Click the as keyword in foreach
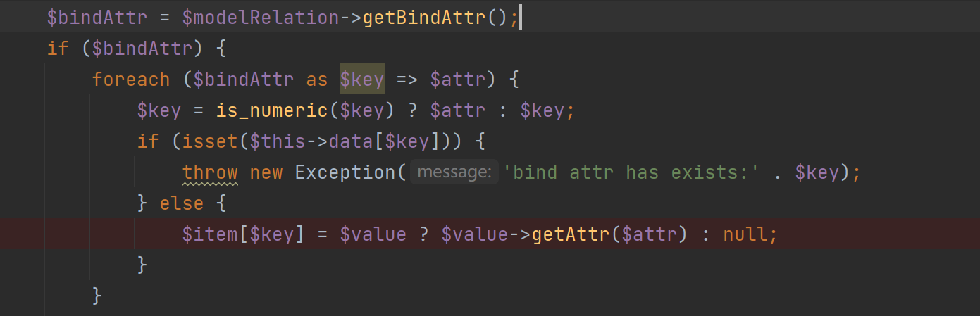The width and height of the screenshot is (980, 316). point(316,79)
